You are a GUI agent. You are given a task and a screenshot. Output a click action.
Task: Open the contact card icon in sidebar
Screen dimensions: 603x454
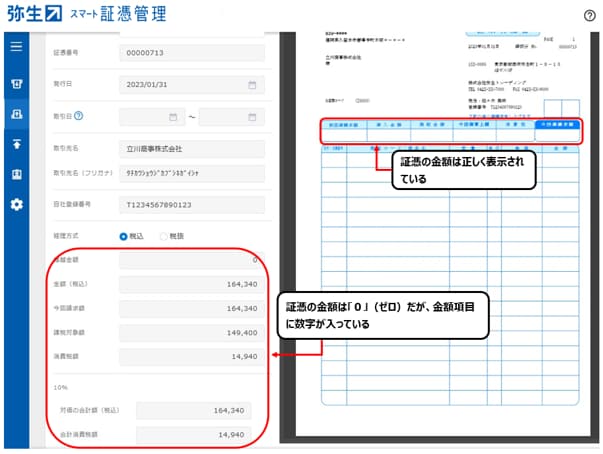[16, 174]
